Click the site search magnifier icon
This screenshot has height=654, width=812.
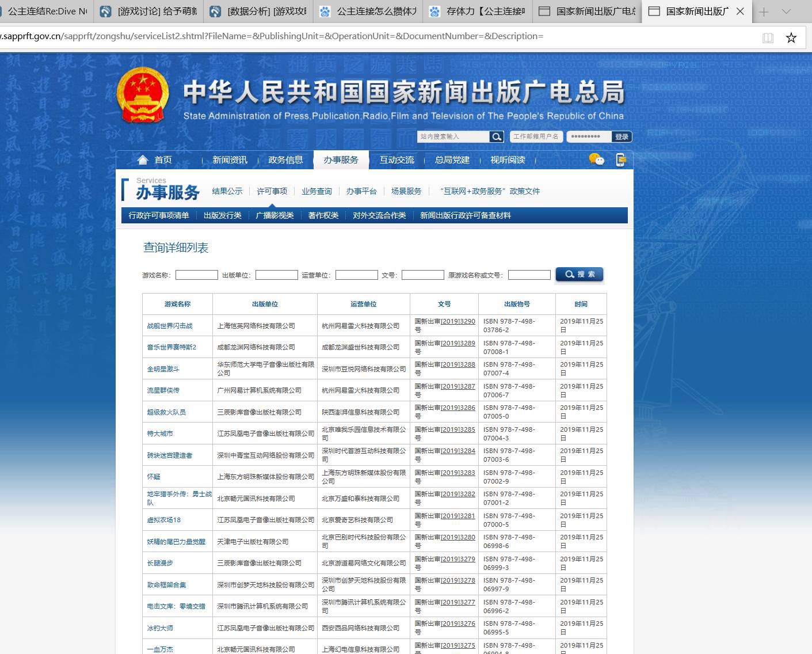496,136
